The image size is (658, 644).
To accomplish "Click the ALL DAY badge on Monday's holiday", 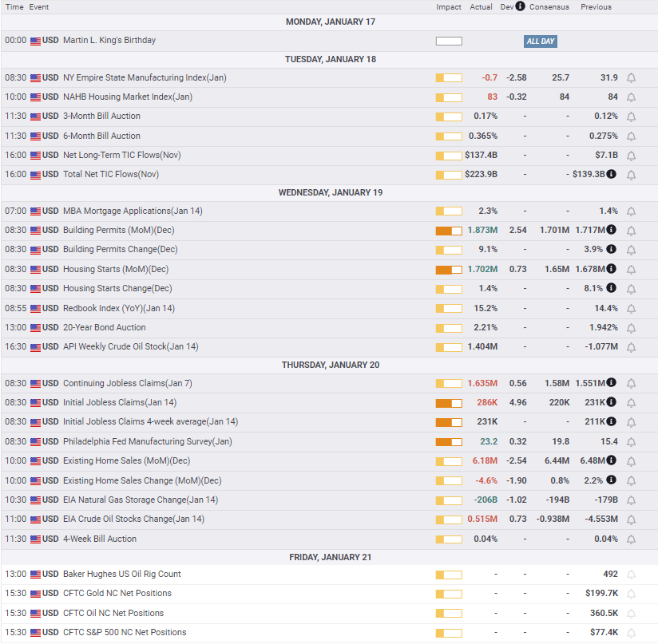I will tap(541, 41).
